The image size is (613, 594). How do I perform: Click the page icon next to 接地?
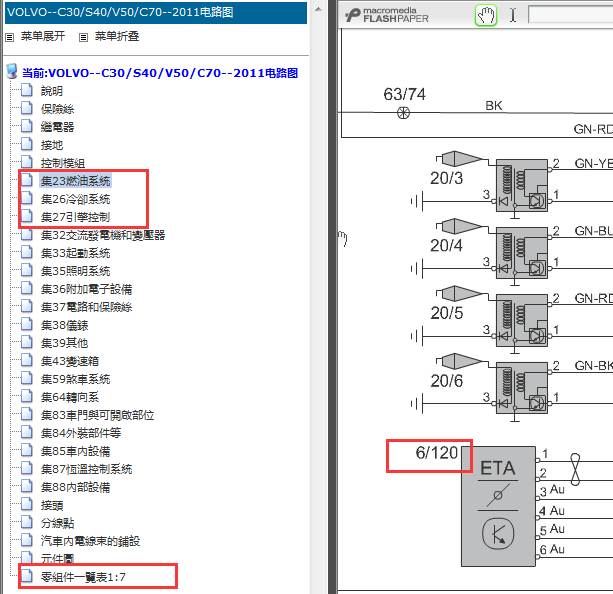click(27, 144)
